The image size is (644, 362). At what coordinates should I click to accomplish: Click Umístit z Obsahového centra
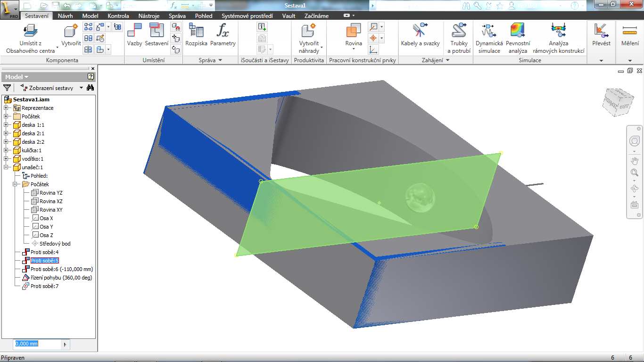point(31,39)
